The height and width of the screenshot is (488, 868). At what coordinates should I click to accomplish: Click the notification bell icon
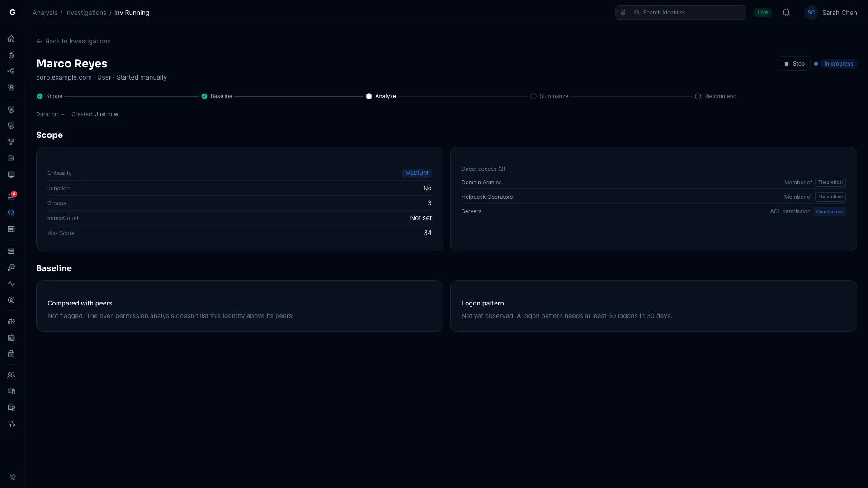[x=786, y=13]
